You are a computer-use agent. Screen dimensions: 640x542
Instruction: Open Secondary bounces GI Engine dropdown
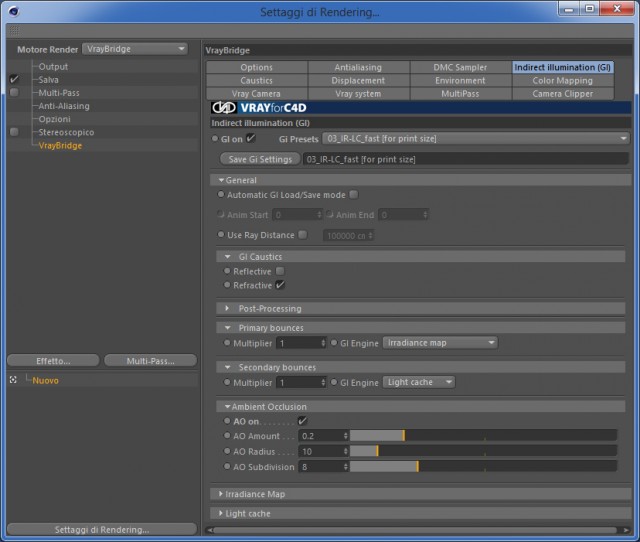[419, 382]
